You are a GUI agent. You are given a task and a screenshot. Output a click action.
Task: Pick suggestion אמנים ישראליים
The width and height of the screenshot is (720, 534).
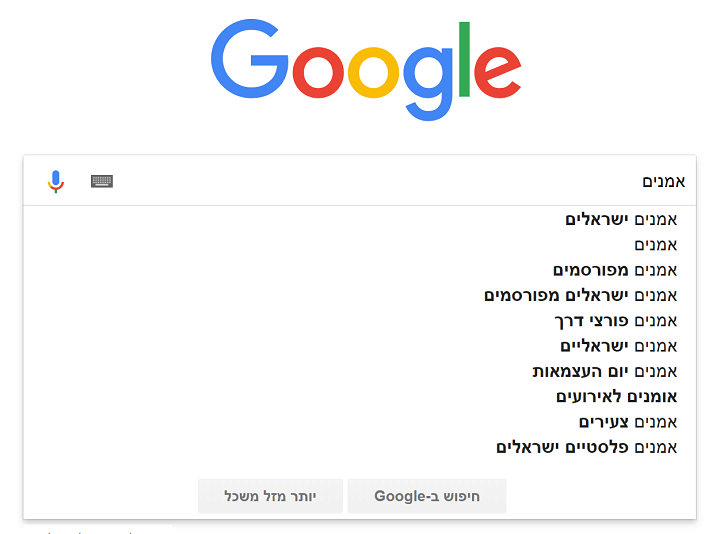(x=360, y=346)
